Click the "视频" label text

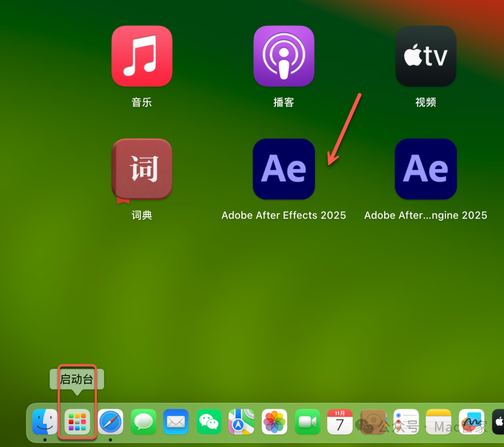click(x=426, y=102)
